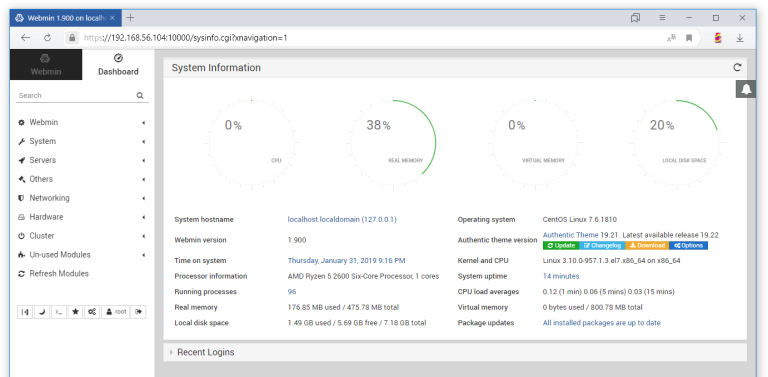Refresh System Information with the reload icon
Image resolution: width=768 pixels, height=377 pixels.
point(737,68)
